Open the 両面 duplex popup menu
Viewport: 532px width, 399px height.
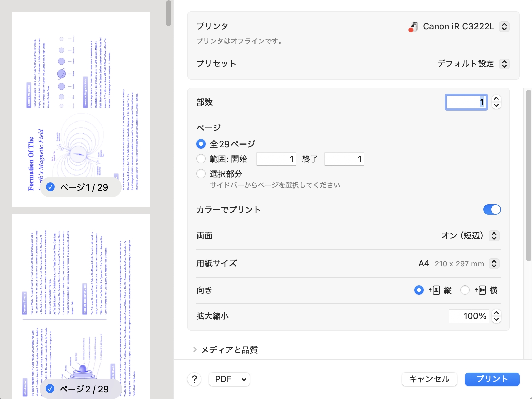click(494, 236)
